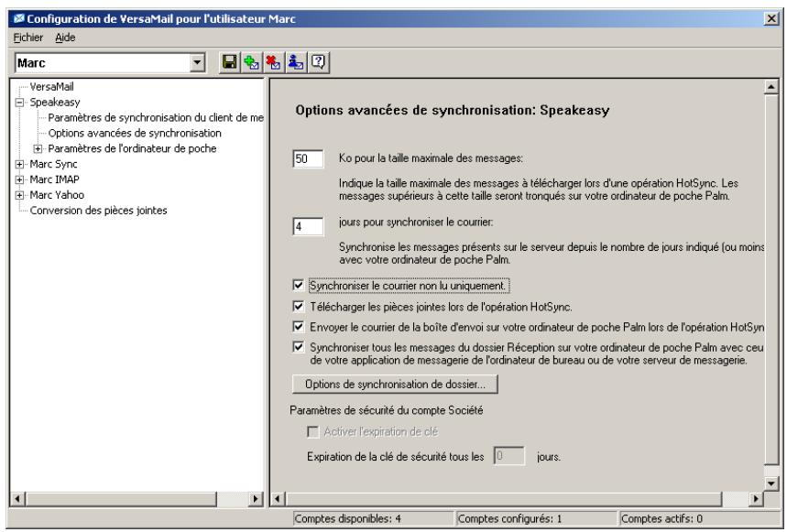Click right pane horizontal scrollbar right arrow
Screen dimensions: 787x532
click(x=756, y=499)
